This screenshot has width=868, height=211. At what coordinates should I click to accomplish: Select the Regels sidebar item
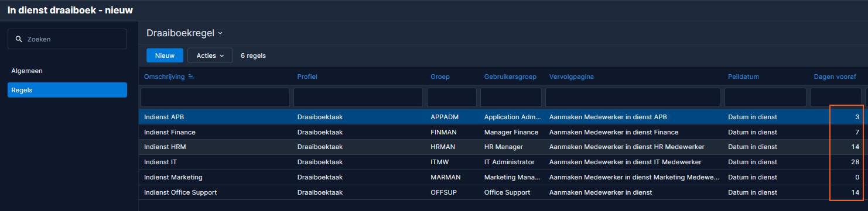pos(67,90)
